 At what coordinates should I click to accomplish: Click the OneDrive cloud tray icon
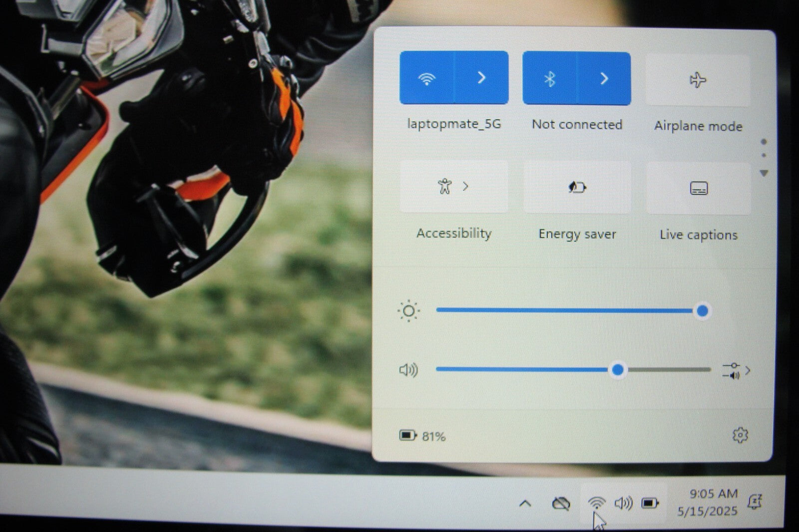click(561, 504)
